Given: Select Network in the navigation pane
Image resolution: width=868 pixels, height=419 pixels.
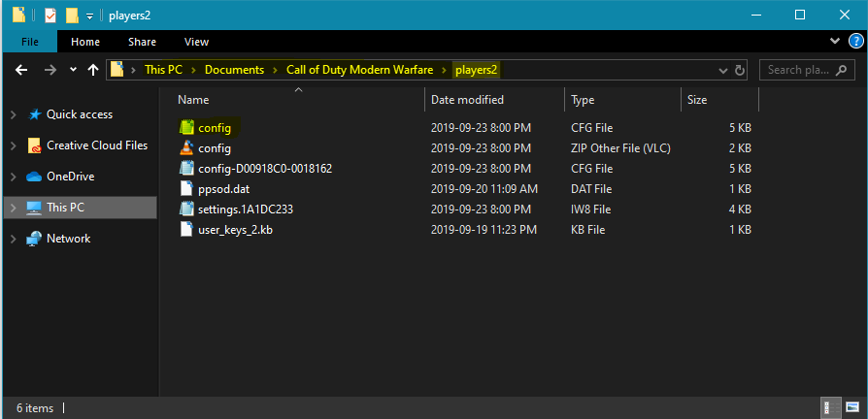Looking at the screenshot, I should (x=68, y=239).
